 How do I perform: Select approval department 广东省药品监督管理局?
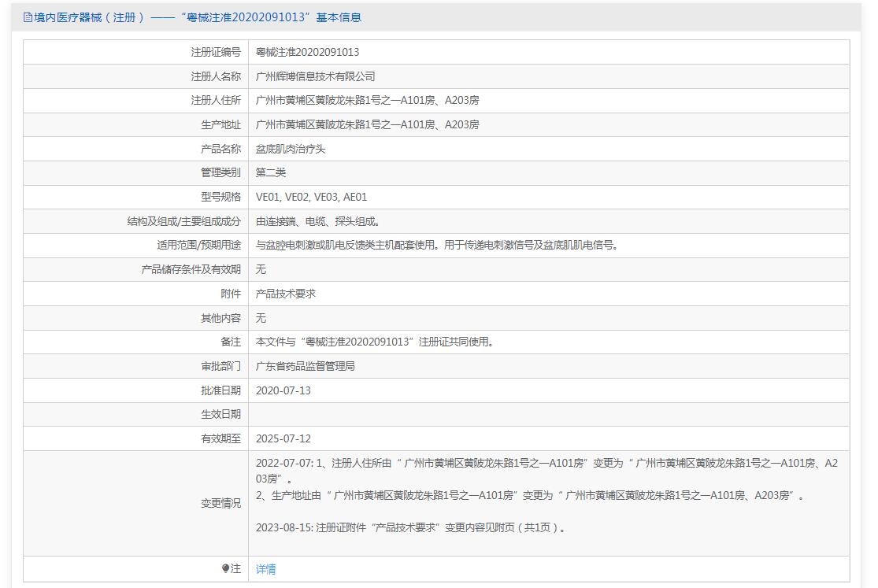click(x=306, y=366)
